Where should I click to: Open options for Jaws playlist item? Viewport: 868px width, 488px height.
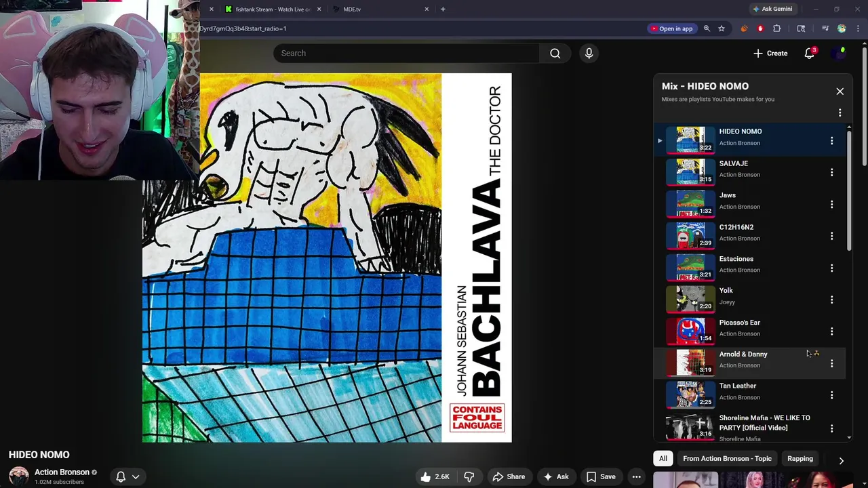tap(831, 204)
